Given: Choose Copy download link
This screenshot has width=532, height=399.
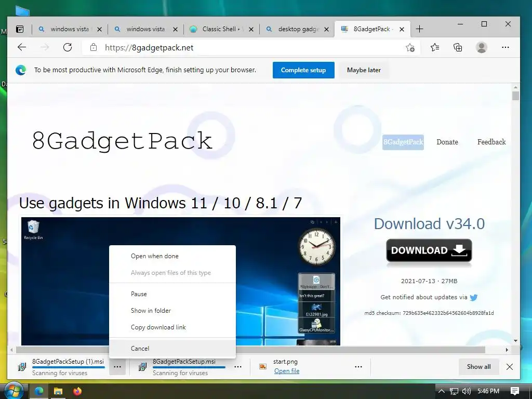Looking at the screenshot, I should [x=172, y=327].
